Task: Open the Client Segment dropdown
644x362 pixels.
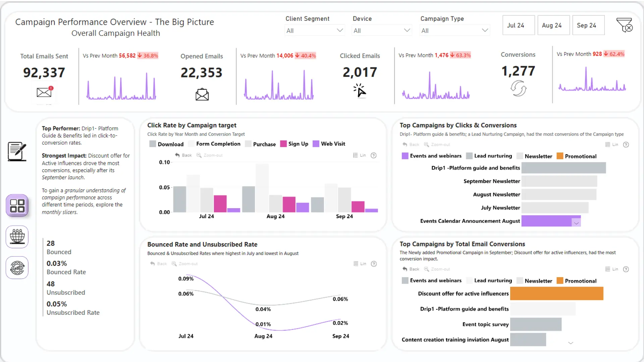Action: click(314, 31)
